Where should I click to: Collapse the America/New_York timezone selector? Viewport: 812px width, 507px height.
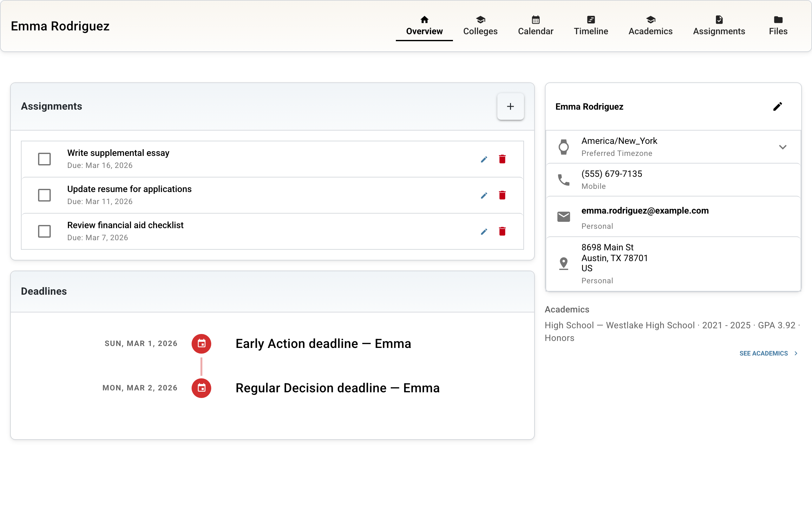click(x=783, y=146)
